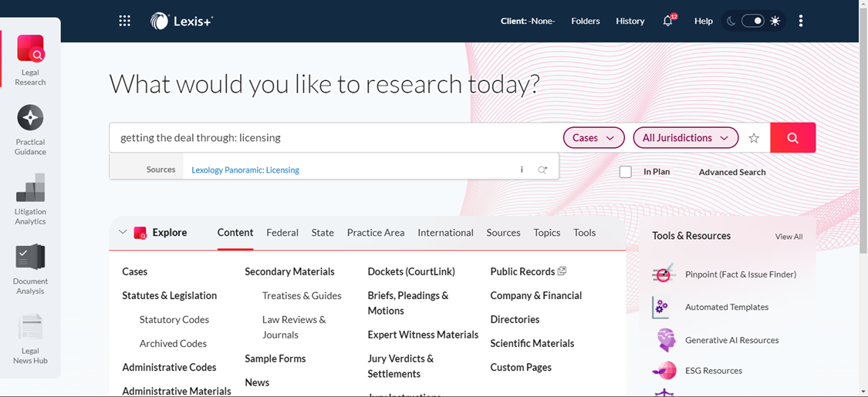This screenshot has height=397, width=868.
Task: Open Folders in the top bar
Action: click(586, 21)
